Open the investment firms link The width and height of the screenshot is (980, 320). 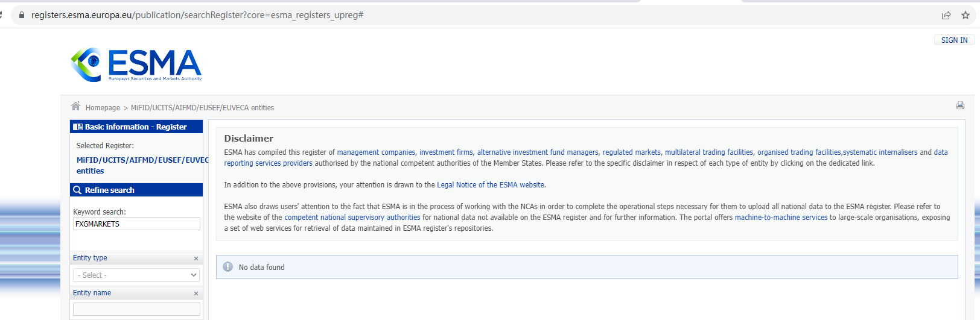click(x=446, y=152)
